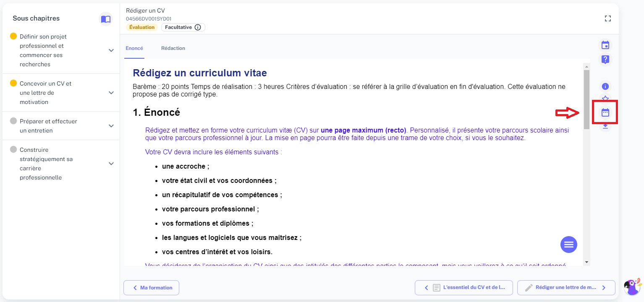Open the calendar event icon at top right
The height and width of the screenshot is (302, 644).
(605, 45)
